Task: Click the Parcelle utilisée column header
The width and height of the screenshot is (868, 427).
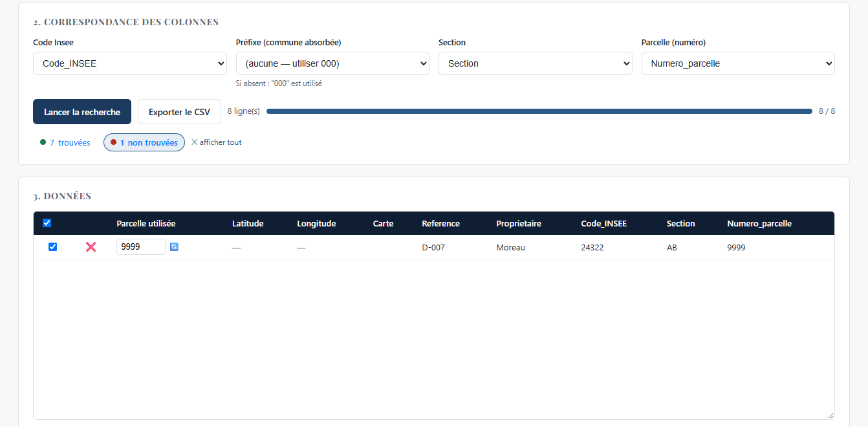Action: coord(146,223)
